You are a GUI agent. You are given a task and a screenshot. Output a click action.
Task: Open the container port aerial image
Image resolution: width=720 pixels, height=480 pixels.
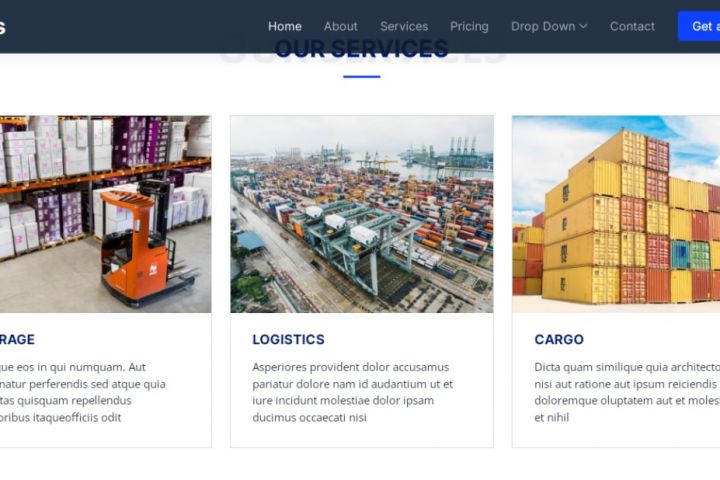pyautogui.click(x=362, y=214)
